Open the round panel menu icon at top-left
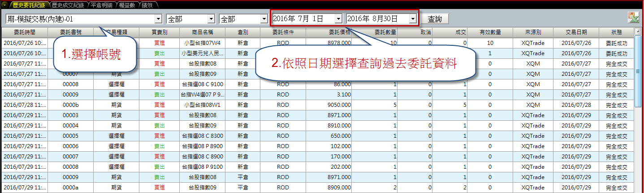Screen dimensions: 644x193 pos(4,4)
